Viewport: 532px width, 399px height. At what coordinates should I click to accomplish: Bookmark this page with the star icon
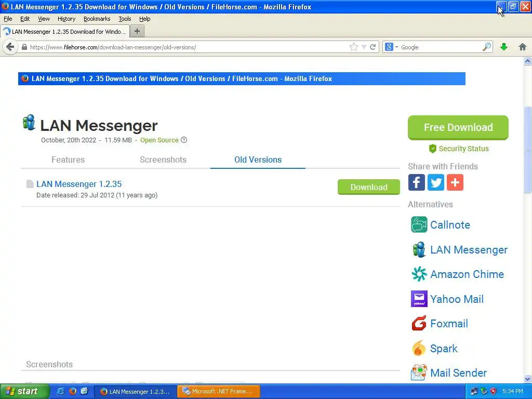coord(353,47)
